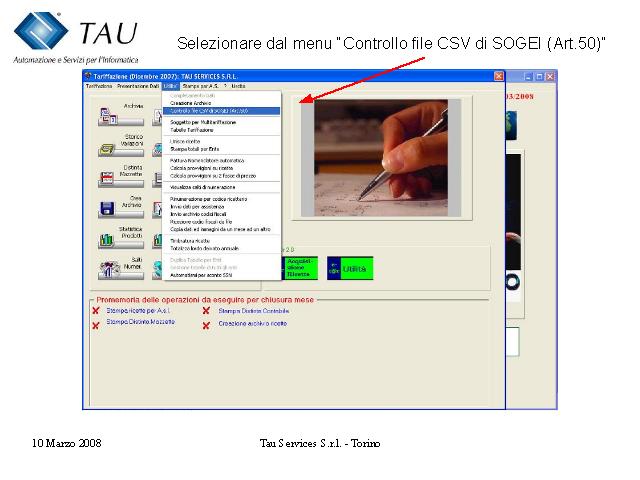Click the green Acquisizione Ricette button
This screenshot has height=480, width=640.
(x=301, y=268)
